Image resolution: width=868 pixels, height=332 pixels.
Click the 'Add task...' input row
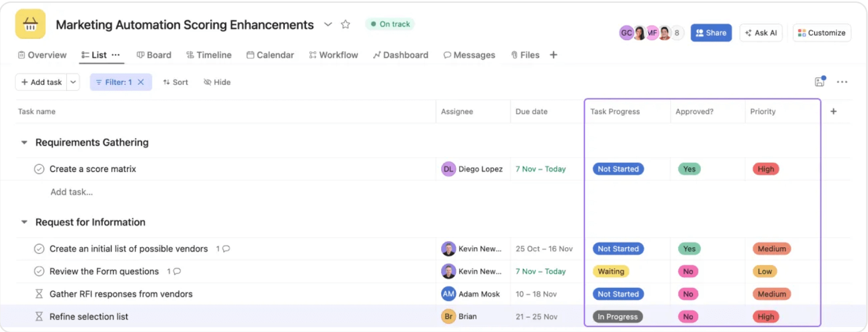[x=71, y=192]
